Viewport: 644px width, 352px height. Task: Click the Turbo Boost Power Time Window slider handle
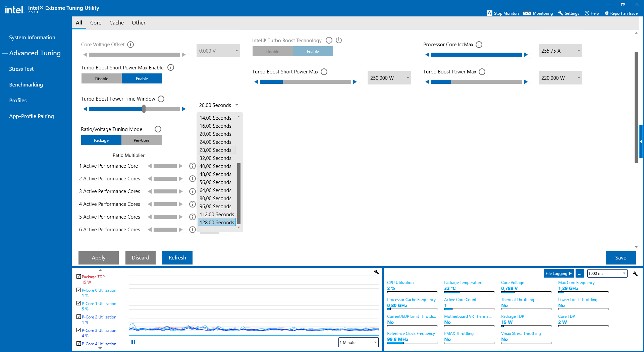point(144,109)
